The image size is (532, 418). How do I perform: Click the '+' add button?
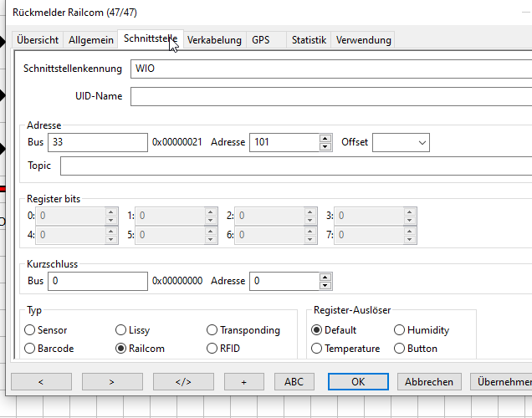coord(244,381)
